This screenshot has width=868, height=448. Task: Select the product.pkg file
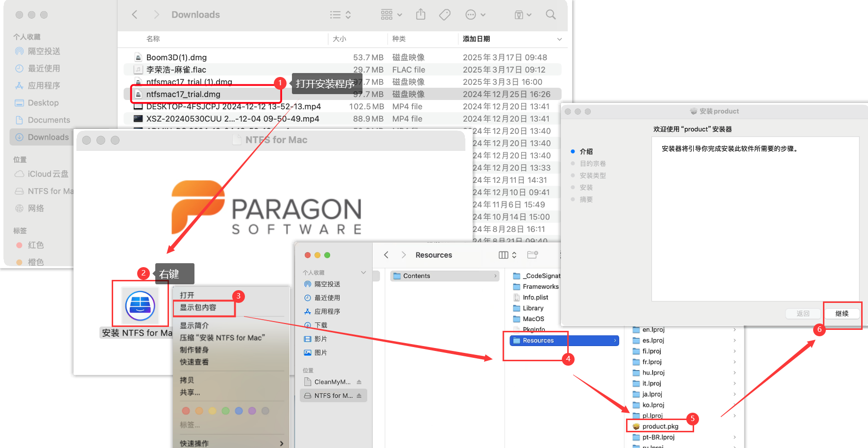point(660,426)
